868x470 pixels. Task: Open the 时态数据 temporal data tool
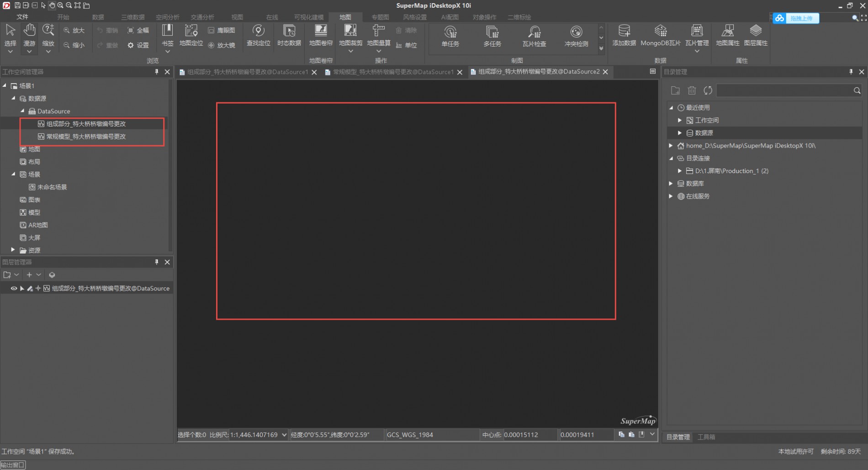[289, 35]
